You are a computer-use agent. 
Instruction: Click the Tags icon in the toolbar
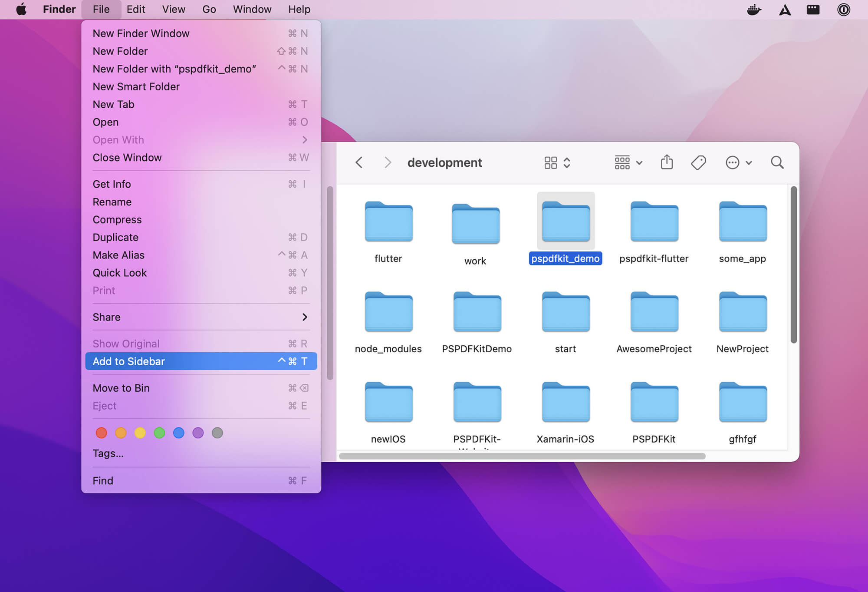[698, 162]
